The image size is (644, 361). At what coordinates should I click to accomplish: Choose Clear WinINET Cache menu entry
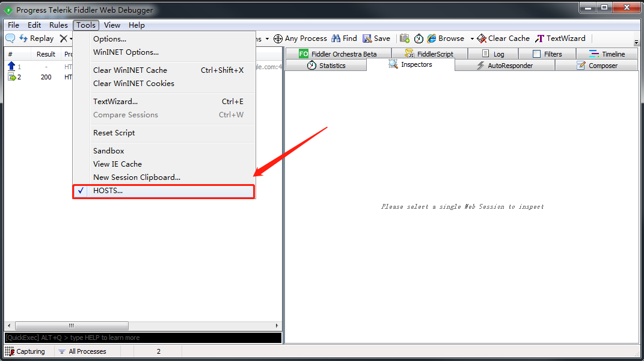coord(164,70)
